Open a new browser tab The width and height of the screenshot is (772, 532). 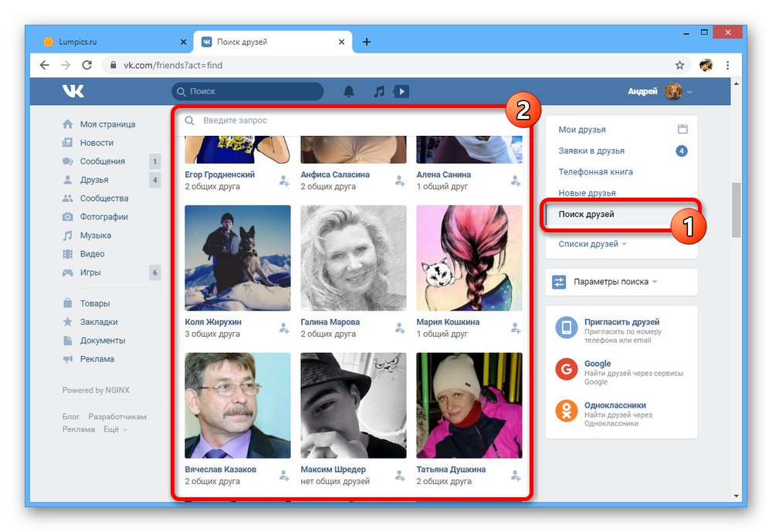tap(366, 42)
